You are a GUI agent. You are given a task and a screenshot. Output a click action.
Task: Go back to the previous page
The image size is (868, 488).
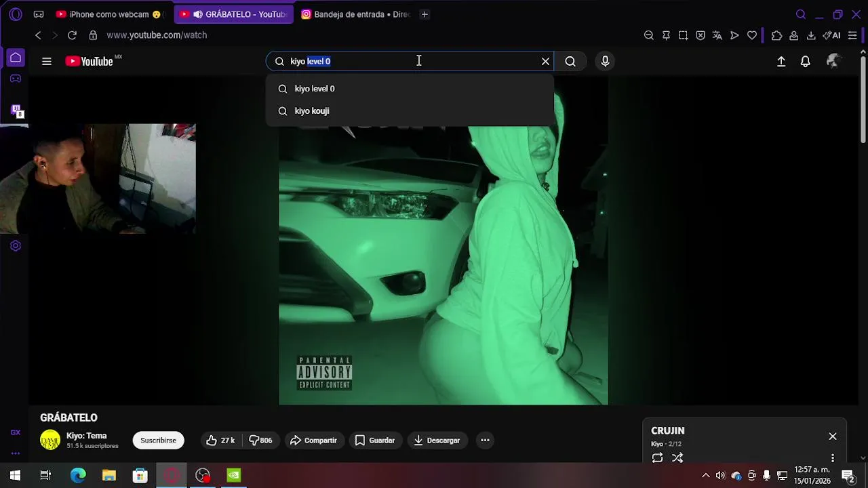click(38, 35)
